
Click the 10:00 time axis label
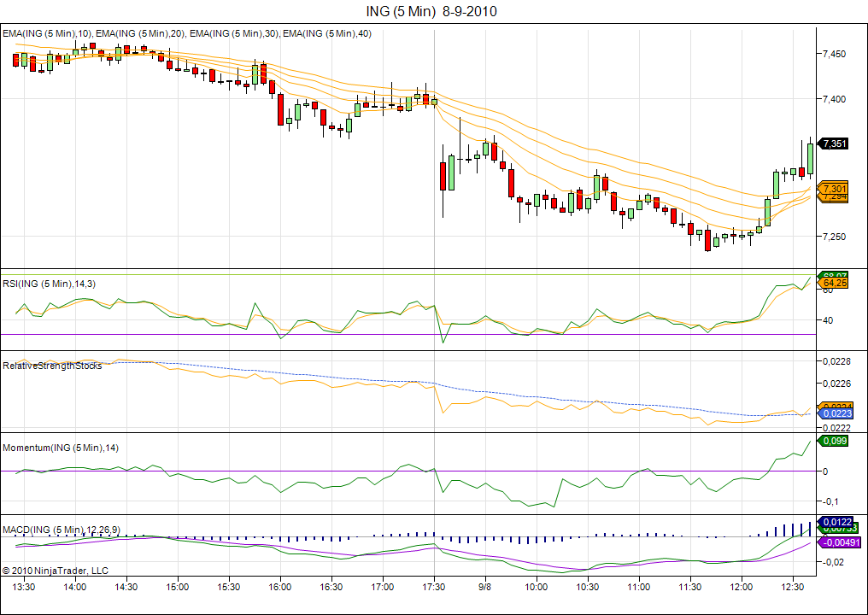[x=537, y=586]
